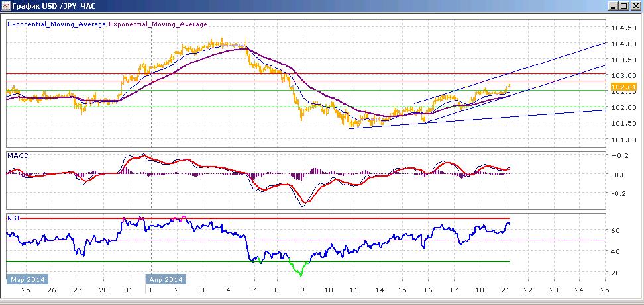Click the MACD indicator label

pyautogui.click(x=17, y=155)
